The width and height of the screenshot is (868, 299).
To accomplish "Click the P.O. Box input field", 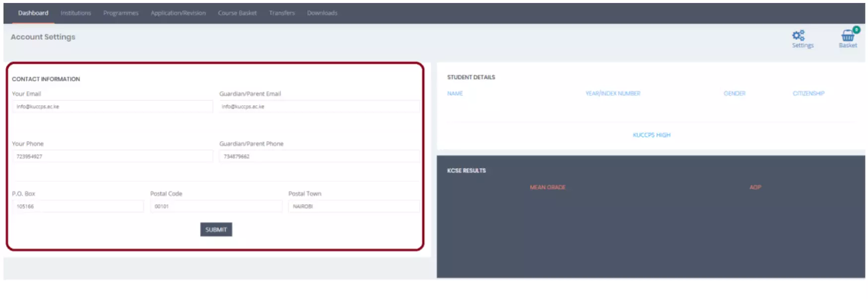I will 77,206.
